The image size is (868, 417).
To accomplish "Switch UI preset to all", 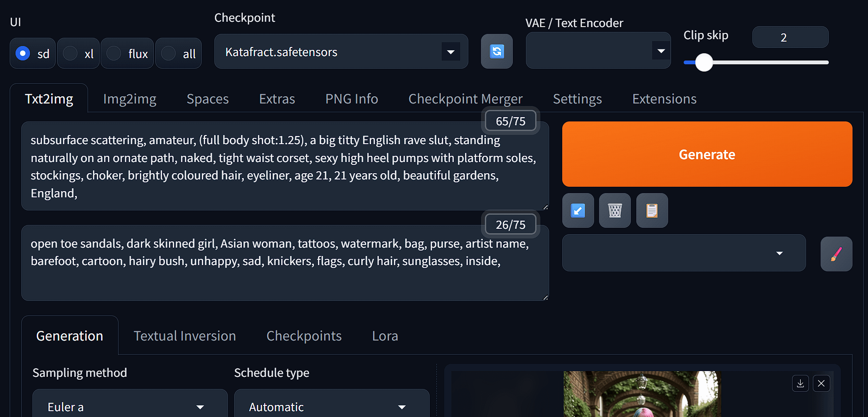I will click(169, 53).
